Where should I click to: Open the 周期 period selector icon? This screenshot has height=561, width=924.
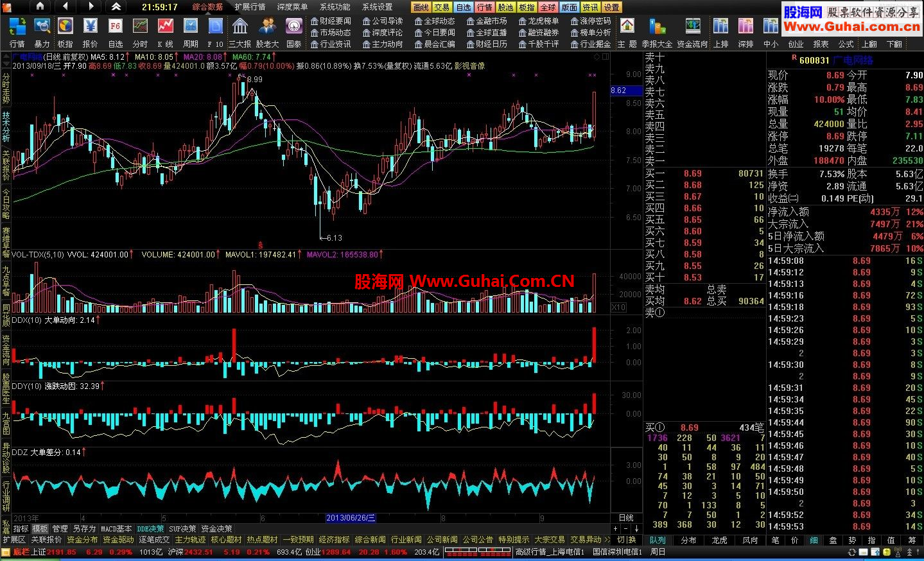coord(191,33)
